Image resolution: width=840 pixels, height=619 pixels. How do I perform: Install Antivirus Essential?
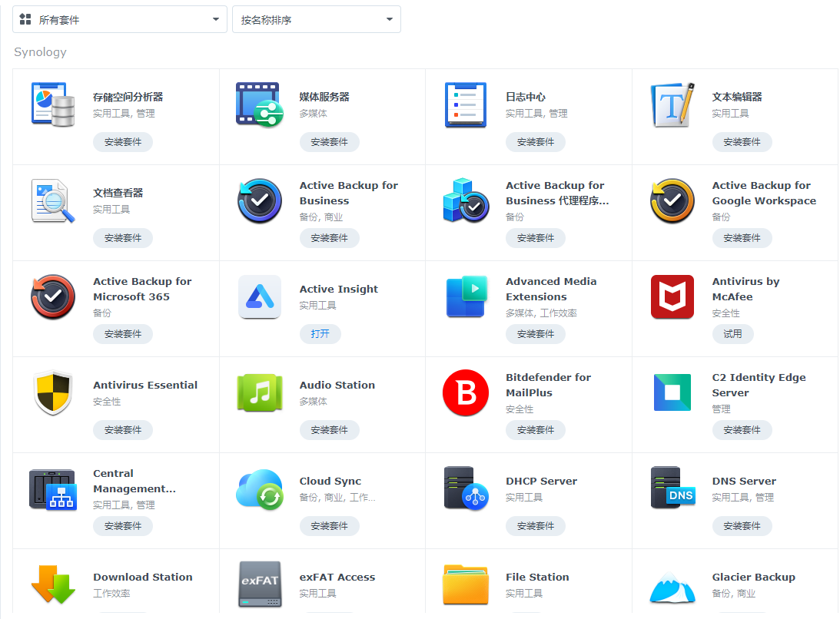123,429
